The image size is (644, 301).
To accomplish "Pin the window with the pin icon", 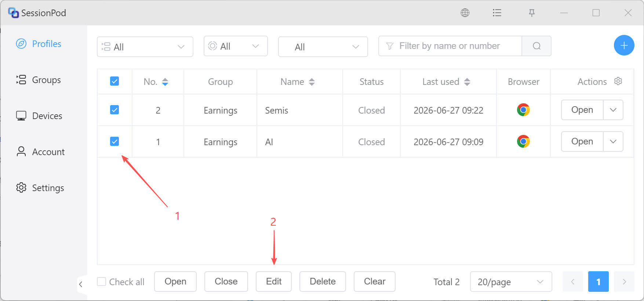I will [x=531, y=13].
